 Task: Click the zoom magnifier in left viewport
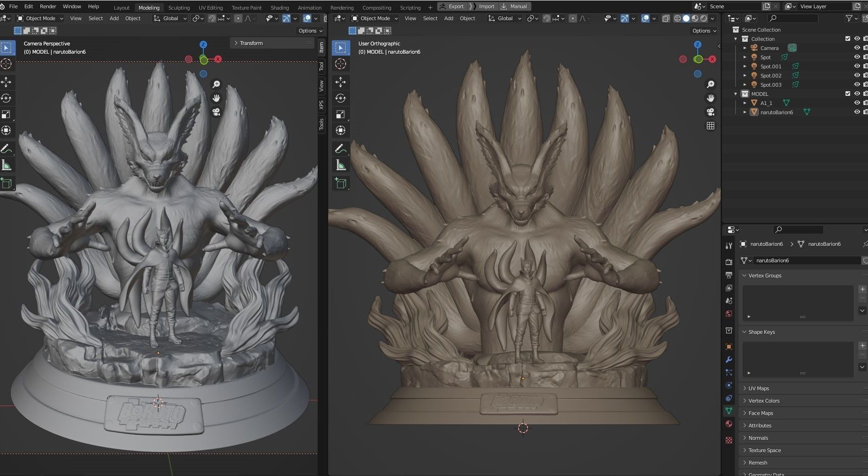click(216, 84)
